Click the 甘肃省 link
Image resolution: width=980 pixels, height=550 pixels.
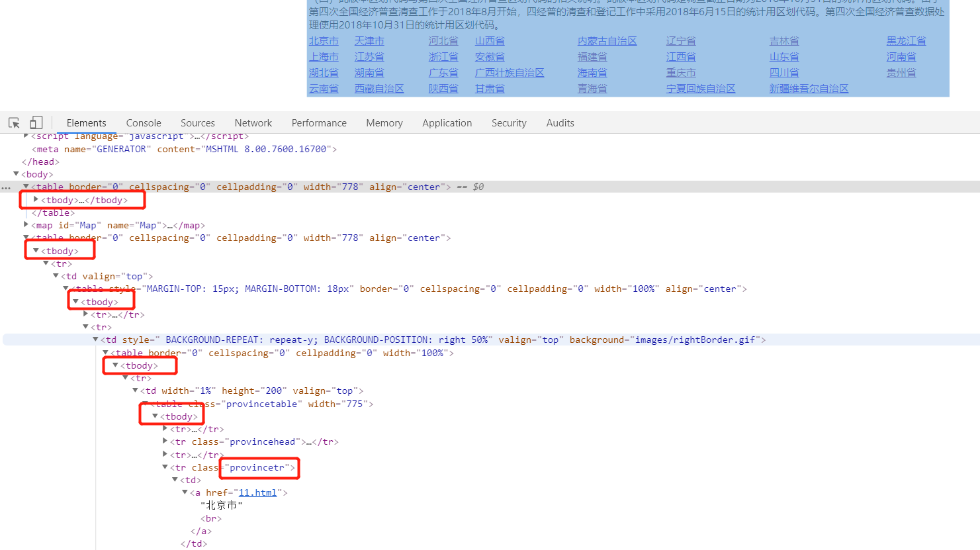click(490, 89)
